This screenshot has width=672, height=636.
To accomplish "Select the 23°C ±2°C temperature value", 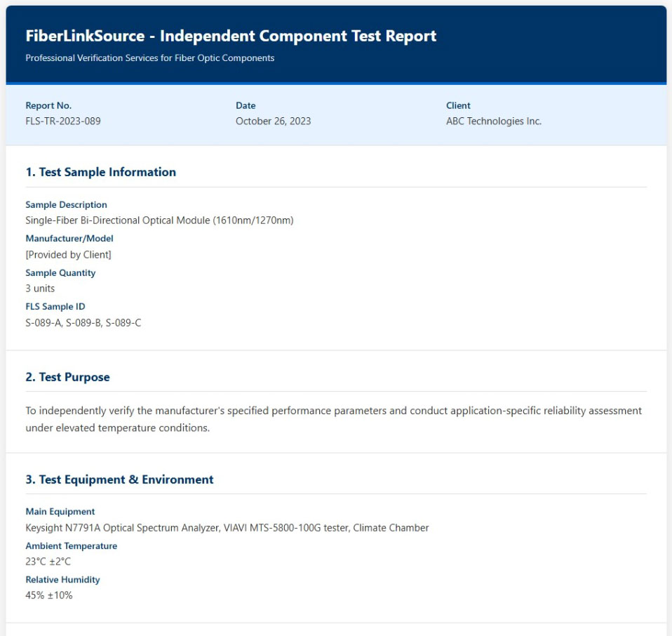I will 48,562.
